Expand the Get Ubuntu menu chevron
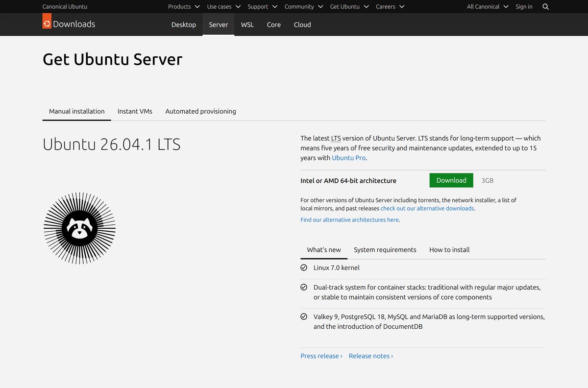This screenshot has height=388, width=588. (x=366, y=7)
